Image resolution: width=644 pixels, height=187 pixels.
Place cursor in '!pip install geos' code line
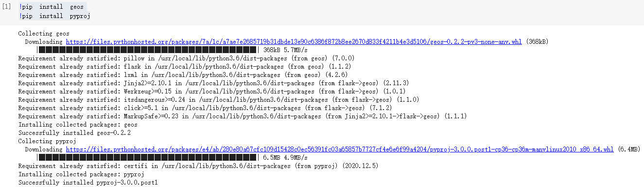[x=51, y=7]
